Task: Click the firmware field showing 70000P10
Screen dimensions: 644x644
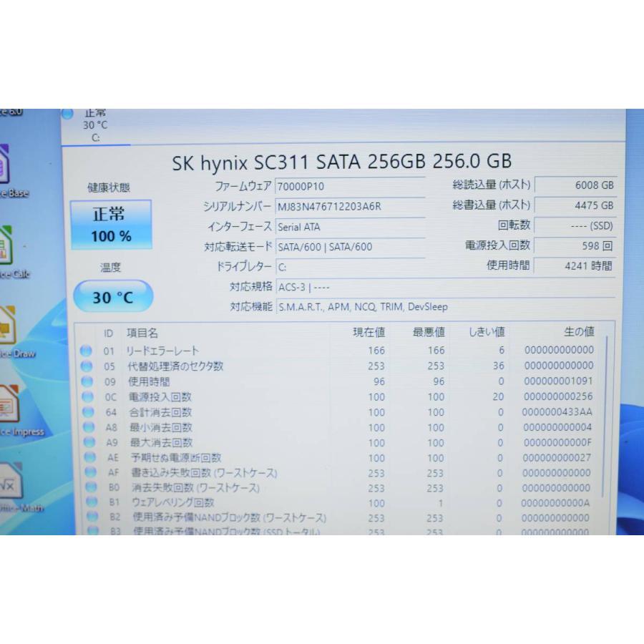Action: (x=349, y=186)
